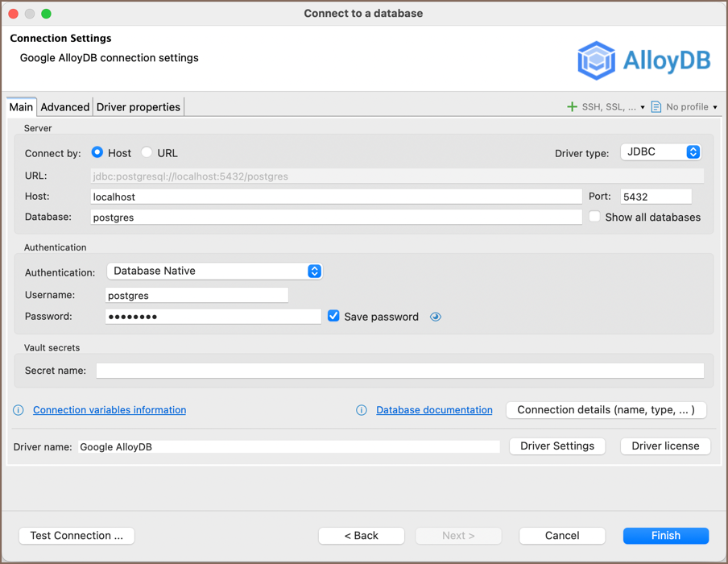Click the AlloyDB logo

pyautogui.click(x=643, y=60)
